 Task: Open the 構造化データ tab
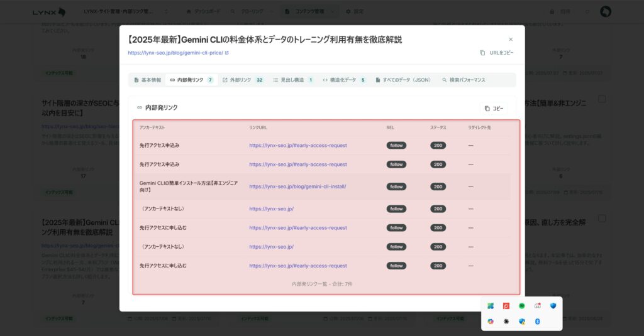pyautogui.click(x=344, y=80)
